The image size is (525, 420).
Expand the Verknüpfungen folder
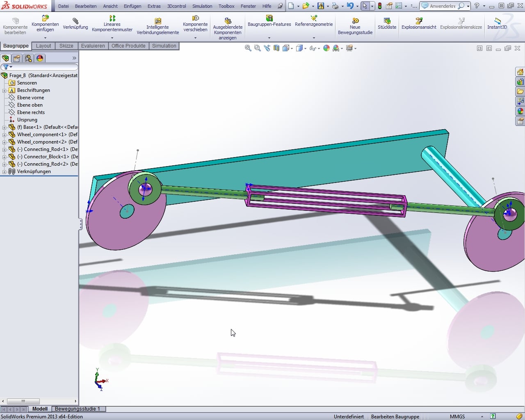[4, 171]
